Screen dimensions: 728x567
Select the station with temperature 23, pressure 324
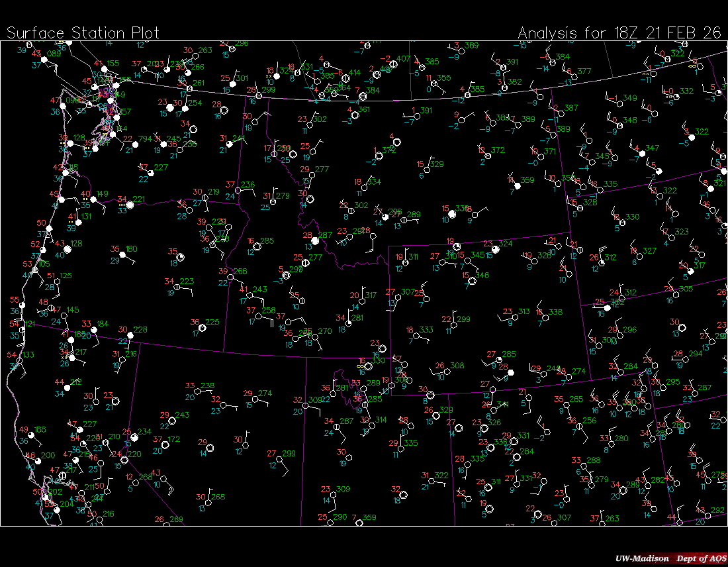click(x=496, y=250)
